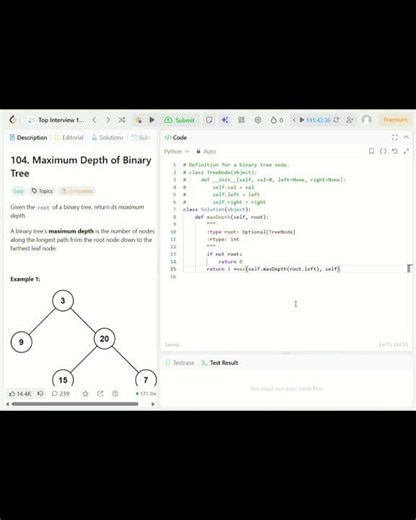416x520 pixels.
Task: Go to the previous problem arrow
Action: coord(94,120)
